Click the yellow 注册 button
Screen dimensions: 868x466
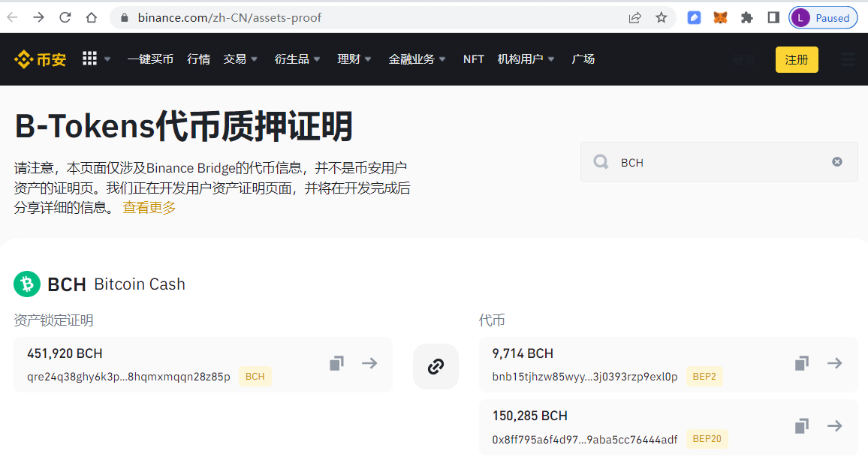797,60
